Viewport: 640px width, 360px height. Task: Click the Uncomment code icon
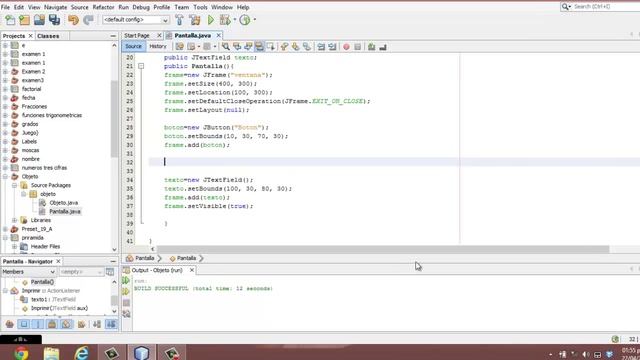(383, 47)
